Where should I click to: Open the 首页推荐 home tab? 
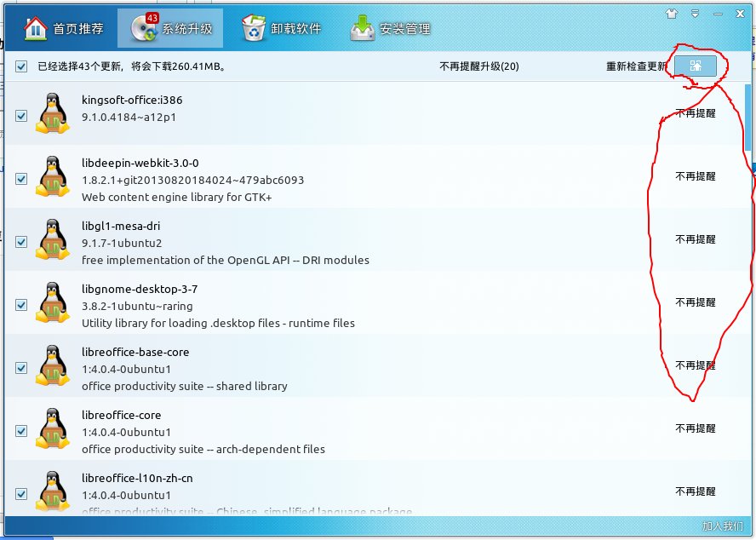(64, 28)
